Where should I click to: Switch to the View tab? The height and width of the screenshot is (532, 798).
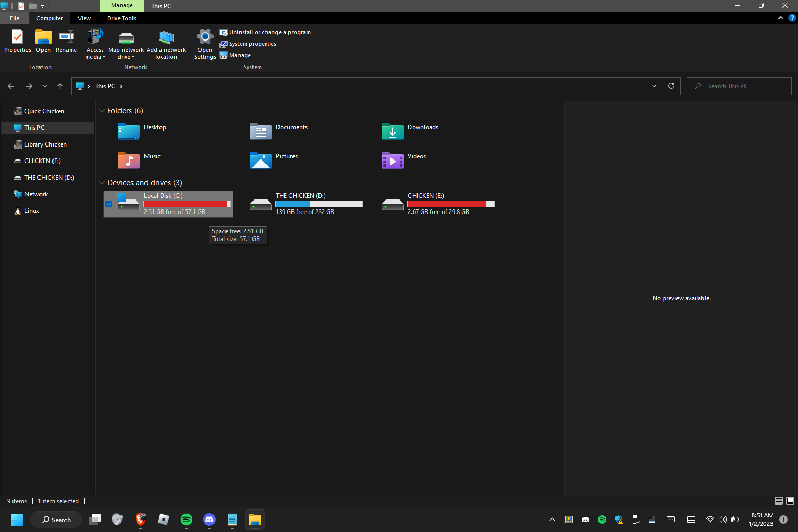click(84, 18)
